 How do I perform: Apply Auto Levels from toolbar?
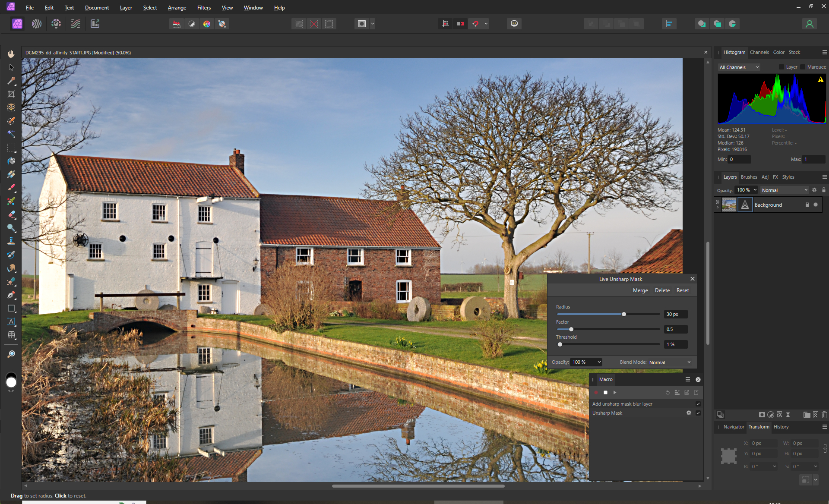click(177, 24)
